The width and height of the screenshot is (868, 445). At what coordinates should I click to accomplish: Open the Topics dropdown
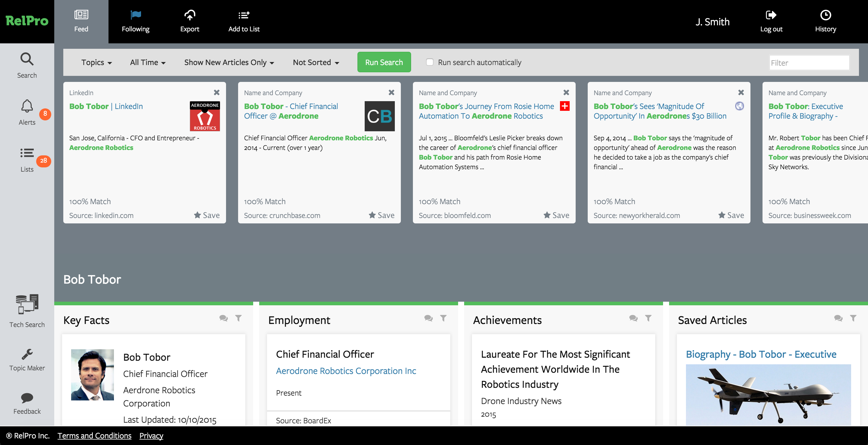tap(96, 62)
